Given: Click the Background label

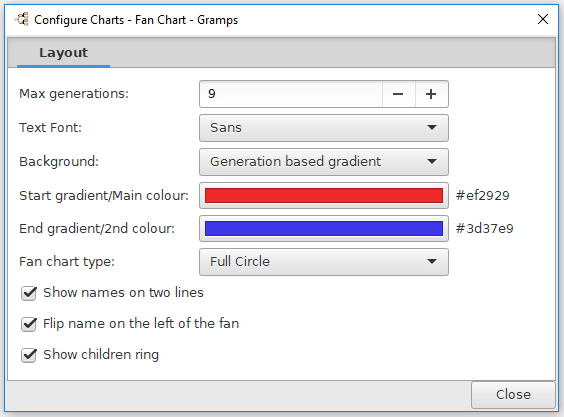Looking at the screenshot, I should pyautogui.click(x=59, y=162).
